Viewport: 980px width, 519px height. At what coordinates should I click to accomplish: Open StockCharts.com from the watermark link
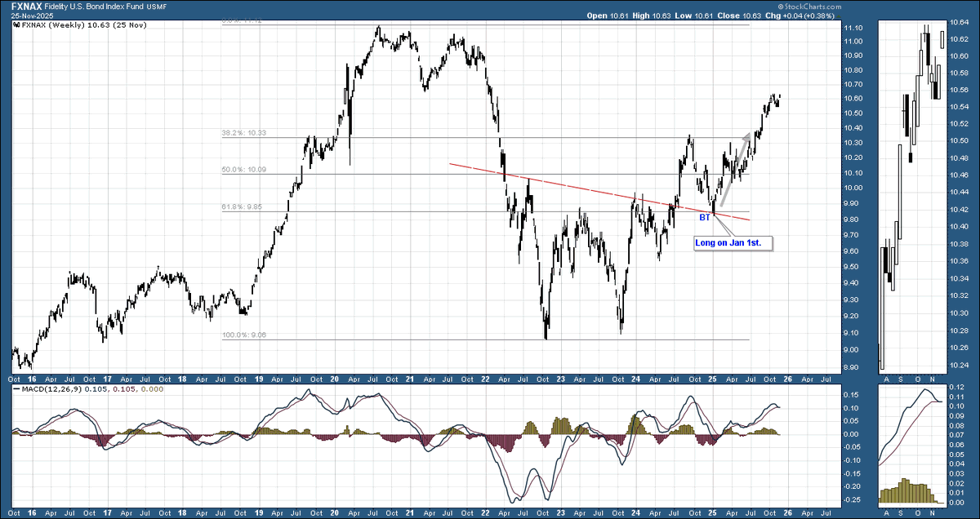(813, 6)
